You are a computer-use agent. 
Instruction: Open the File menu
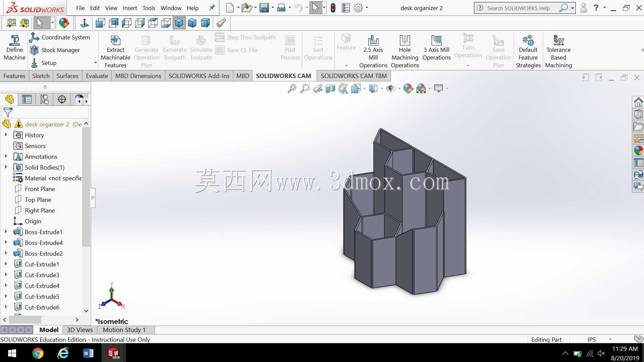click(80, 8)
